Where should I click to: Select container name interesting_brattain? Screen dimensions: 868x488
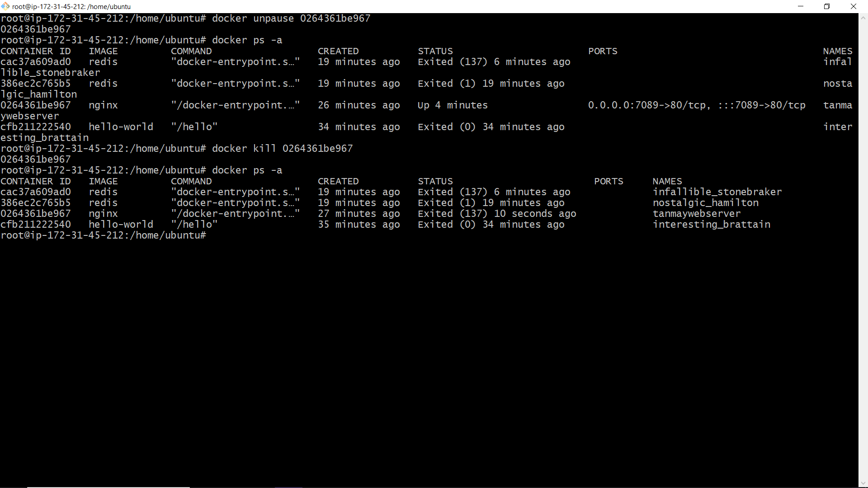(712, 224)
